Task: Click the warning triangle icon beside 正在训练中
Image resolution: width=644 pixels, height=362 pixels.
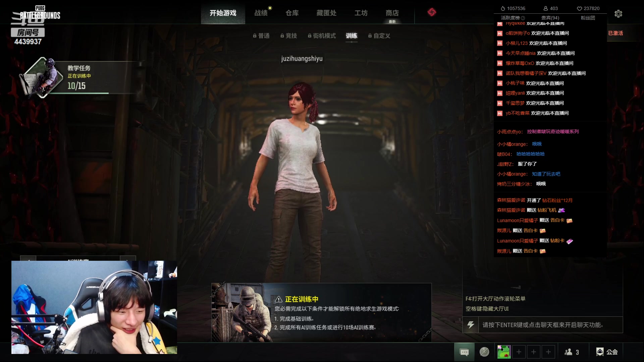Action: click(278, 299)
